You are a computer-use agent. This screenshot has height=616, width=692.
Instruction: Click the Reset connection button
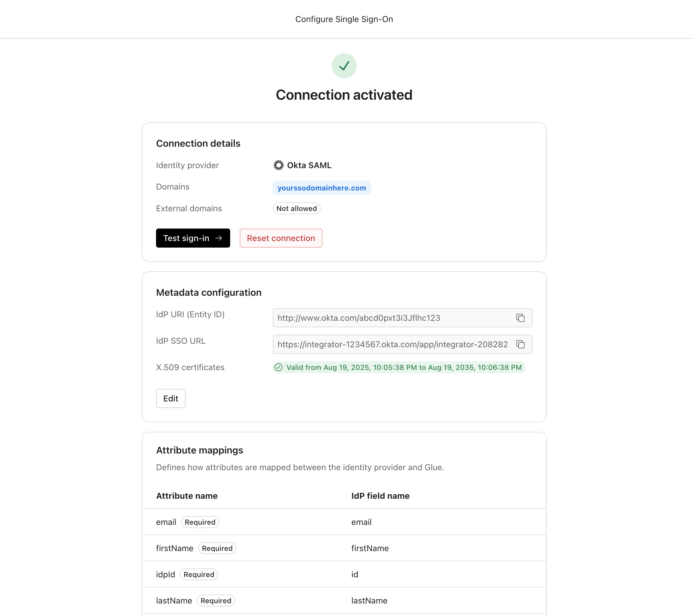[281, 238]
